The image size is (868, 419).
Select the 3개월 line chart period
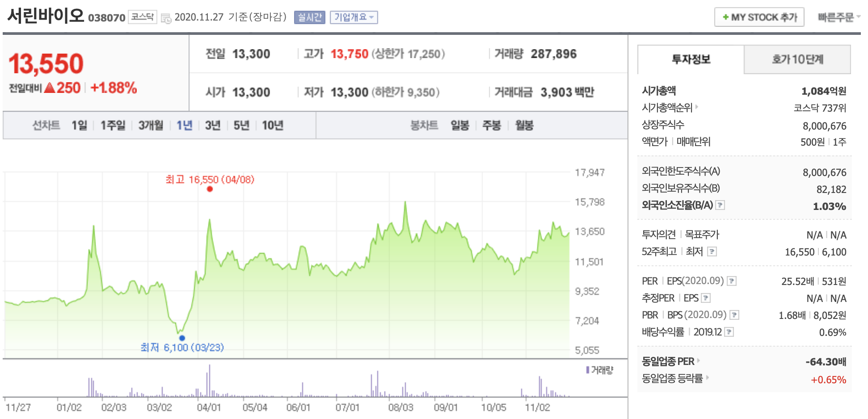click(x=151, y=126)
